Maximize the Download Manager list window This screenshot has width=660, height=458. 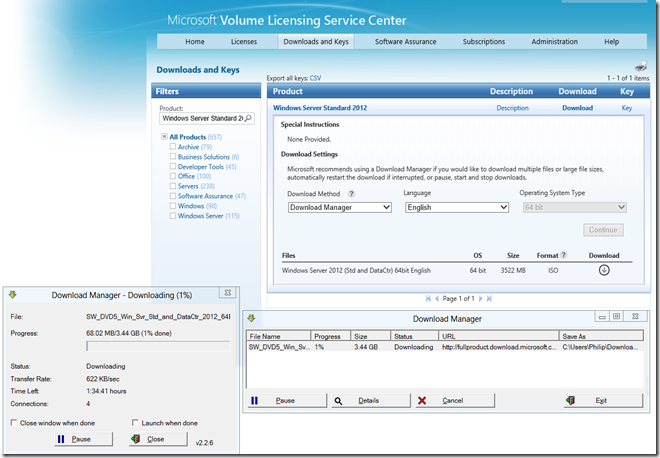coord(617,317)
